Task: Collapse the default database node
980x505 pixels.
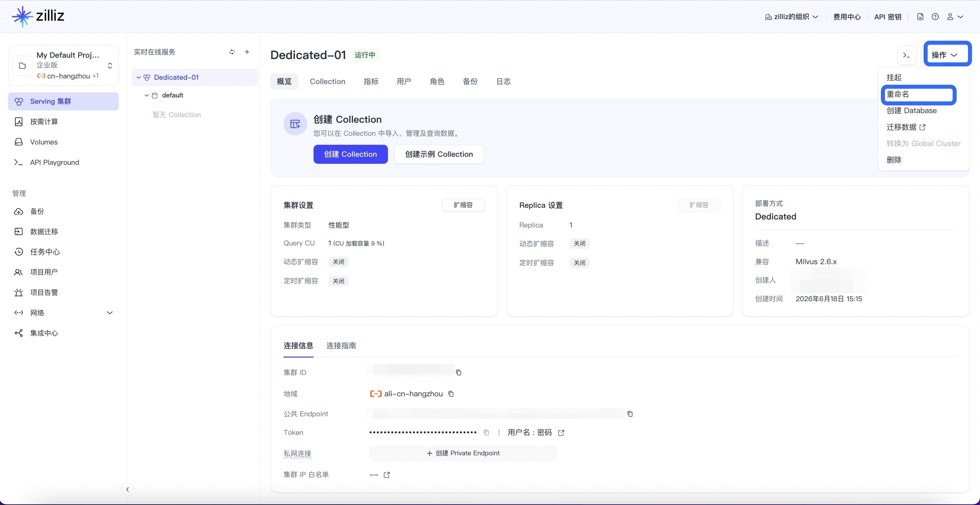Action: coord(146,95)
